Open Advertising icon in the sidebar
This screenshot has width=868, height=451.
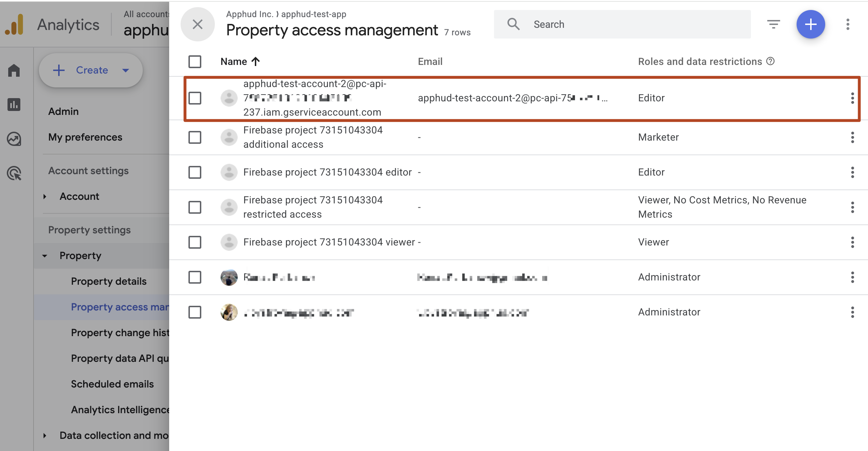click(14, 173)
